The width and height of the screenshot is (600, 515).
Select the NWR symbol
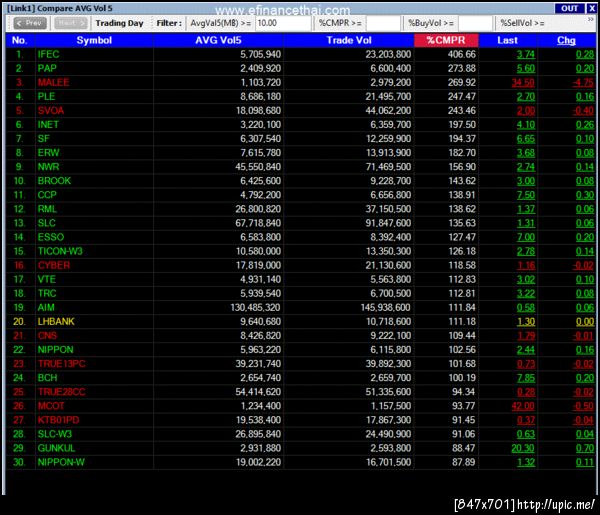point(48,167)
